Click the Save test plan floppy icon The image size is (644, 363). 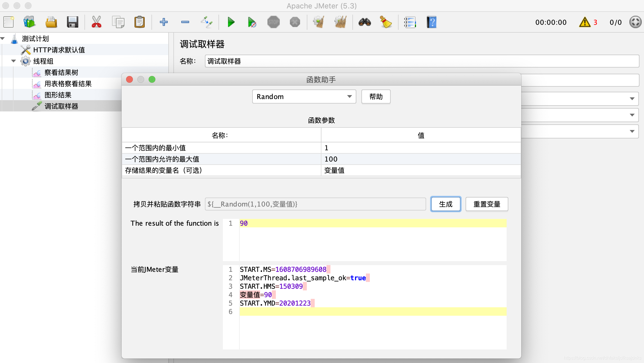pyautogui.click(x=72, y=22)
